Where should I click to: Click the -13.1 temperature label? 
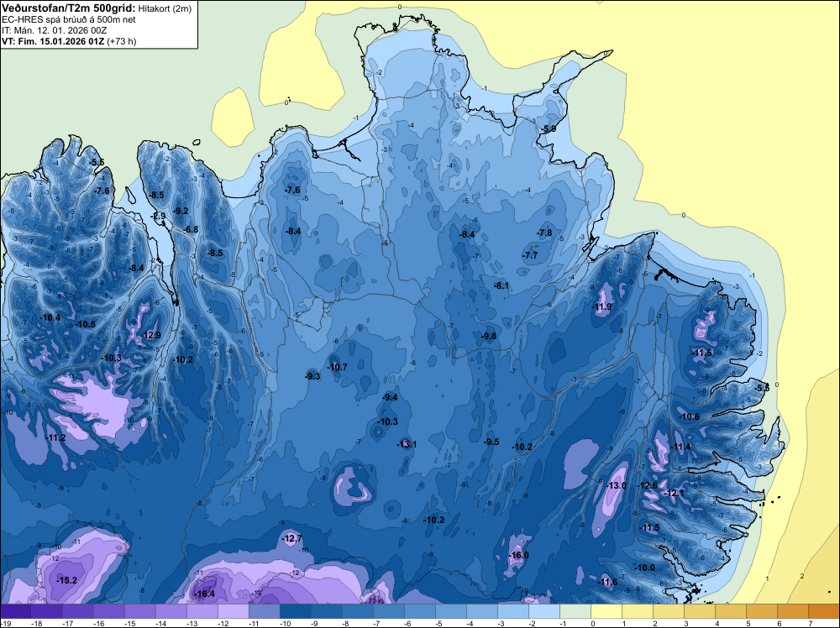(x=407, y=444)
